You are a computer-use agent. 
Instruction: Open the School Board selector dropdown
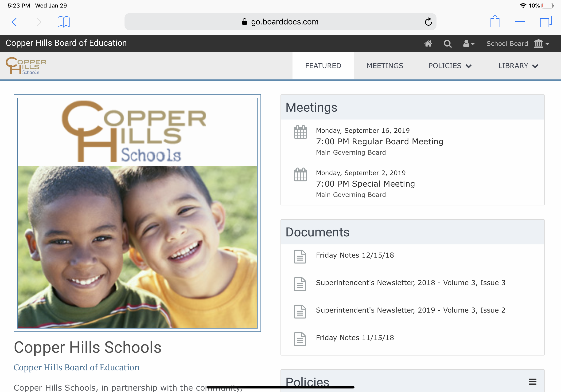(518, 44)
